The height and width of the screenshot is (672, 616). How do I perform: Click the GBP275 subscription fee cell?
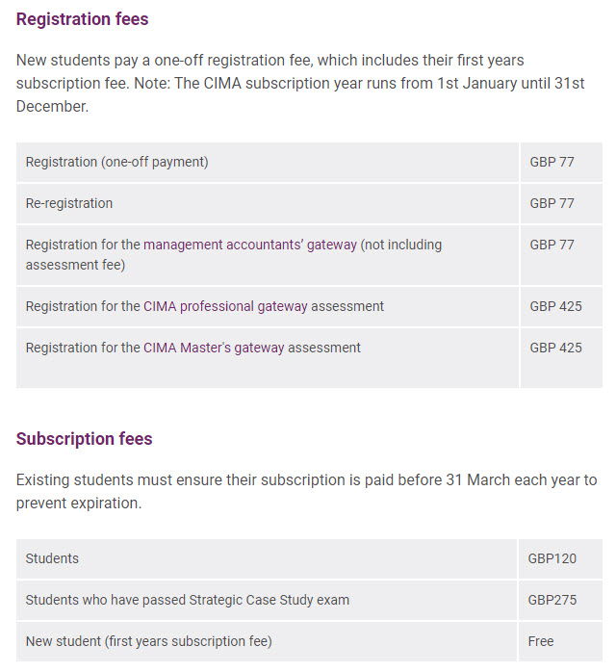click(x=552, y=600)
